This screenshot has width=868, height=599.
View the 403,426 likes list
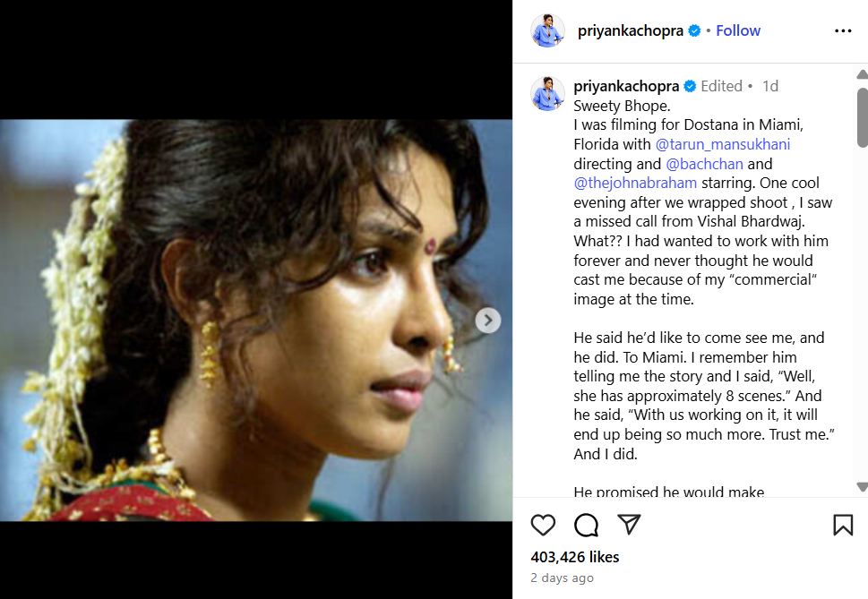pos(574,557)
